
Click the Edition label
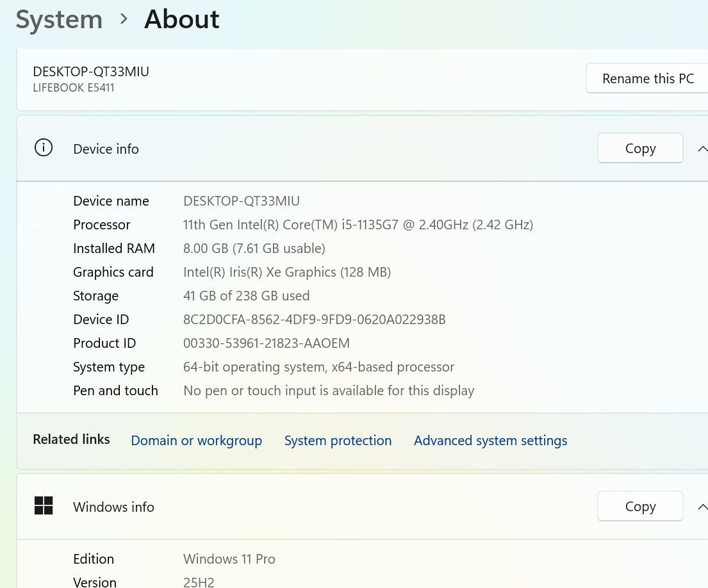pyautogui.click(x=94, y=559)
